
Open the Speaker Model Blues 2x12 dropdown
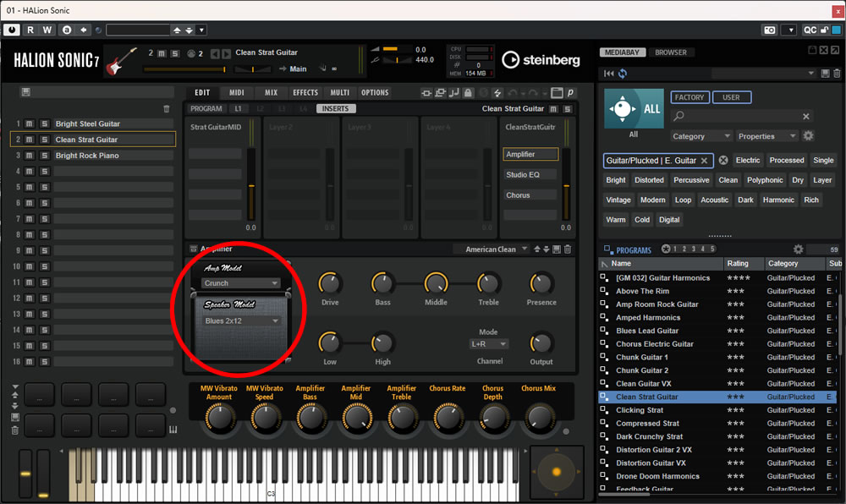coord(240,320)
